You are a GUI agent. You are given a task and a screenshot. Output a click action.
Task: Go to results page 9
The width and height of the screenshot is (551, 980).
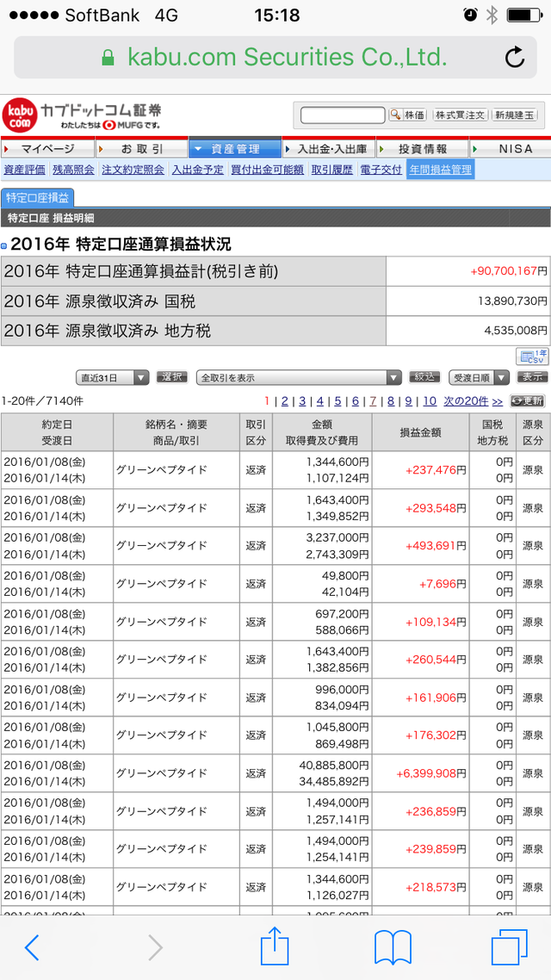(408, 401)
